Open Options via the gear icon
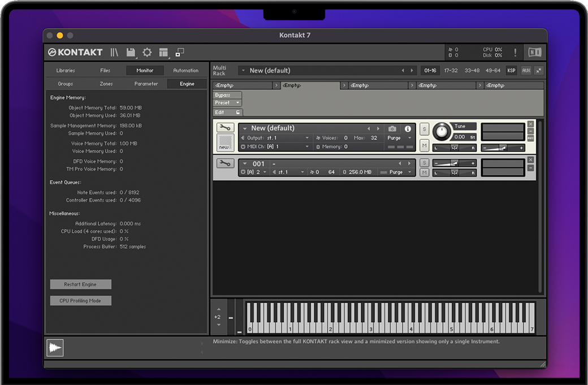 (x=147, y=53)
